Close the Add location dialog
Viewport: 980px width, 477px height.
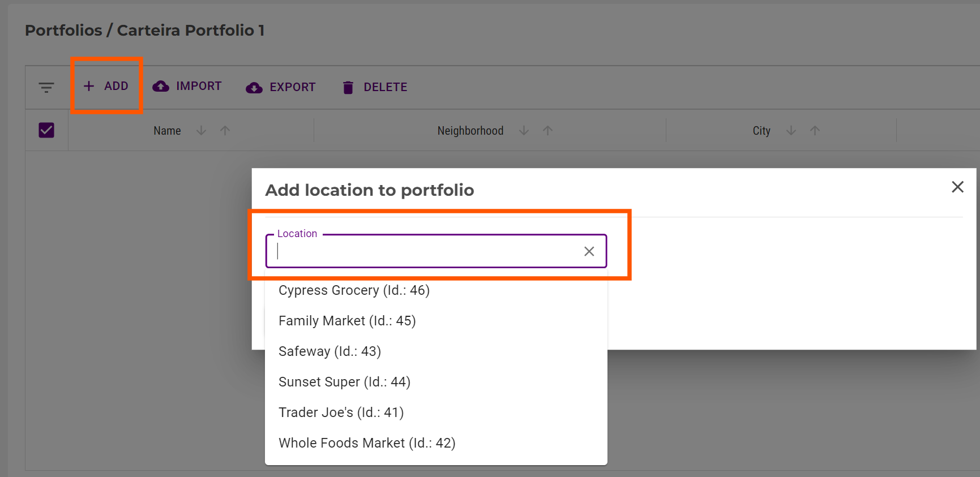pyautogui.click(x=957, y=187)
